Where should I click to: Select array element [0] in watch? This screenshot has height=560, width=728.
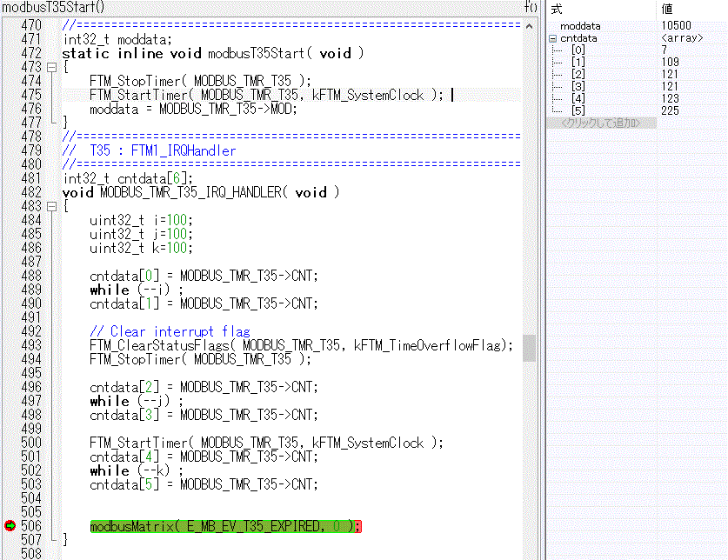578,50
